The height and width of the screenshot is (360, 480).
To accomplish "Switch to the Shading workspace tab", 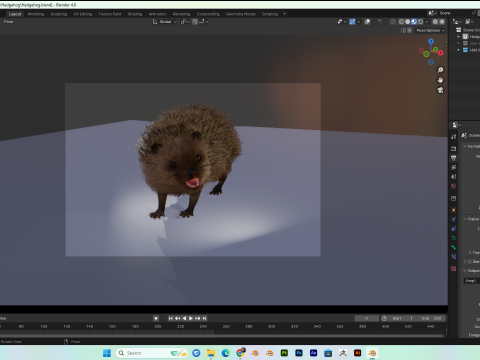I will pyautogui.click(x=135, y=14).
